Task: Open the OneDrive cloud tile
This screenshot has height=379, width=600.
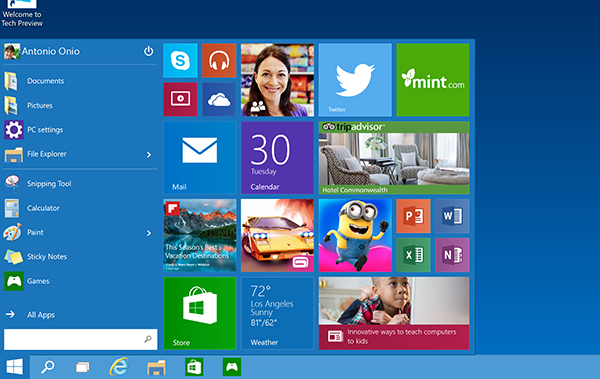Action: 219,100
